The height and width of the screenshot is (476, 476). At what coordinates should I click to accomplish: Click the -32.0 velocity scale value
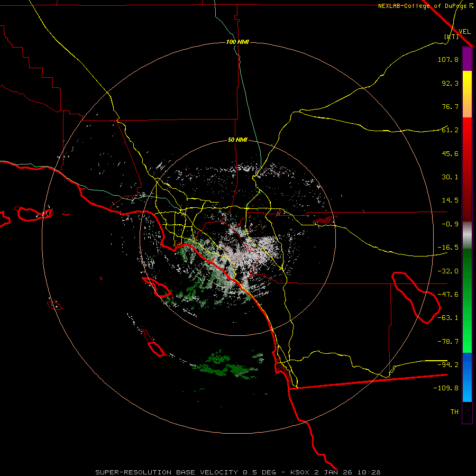pos(448,271)
